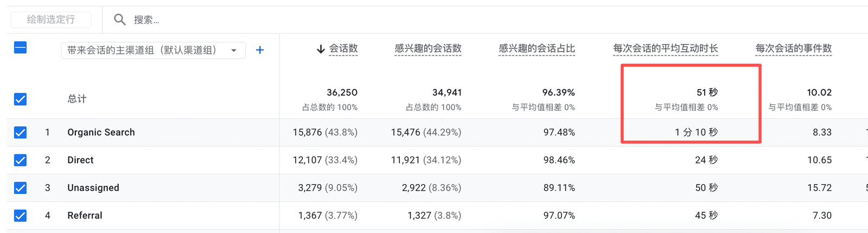Type in the 搜索 search field

(x=217, y=20)
